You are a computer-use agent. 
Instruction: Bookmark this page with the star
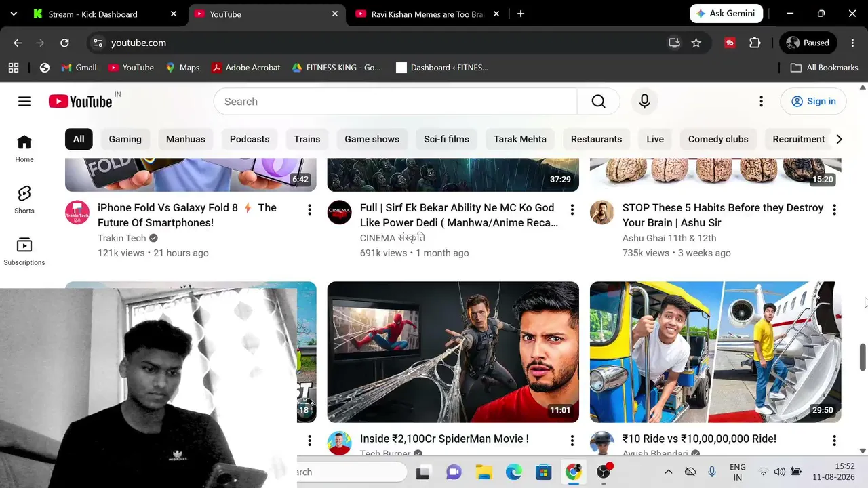pos(696,43)
